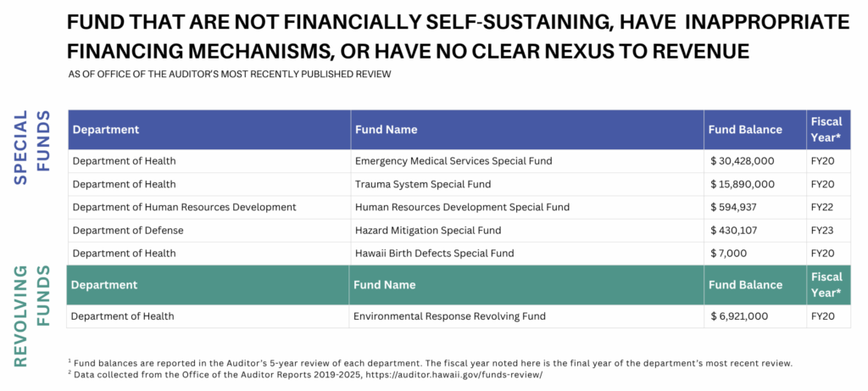Select the Human Resources Development Special Fund cell
868x391 pixels.
pyautogui.click(x=462, y=207)
